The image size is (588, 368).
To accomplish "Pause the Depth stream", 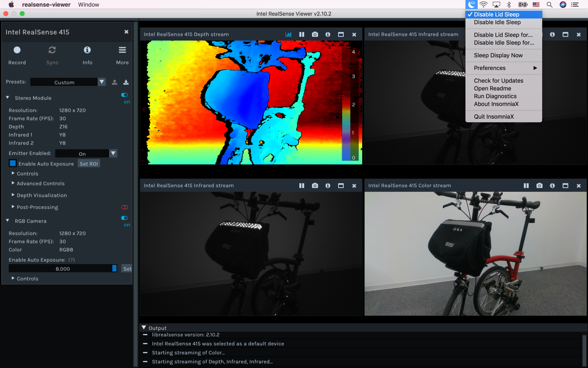I will pos(302,34).
